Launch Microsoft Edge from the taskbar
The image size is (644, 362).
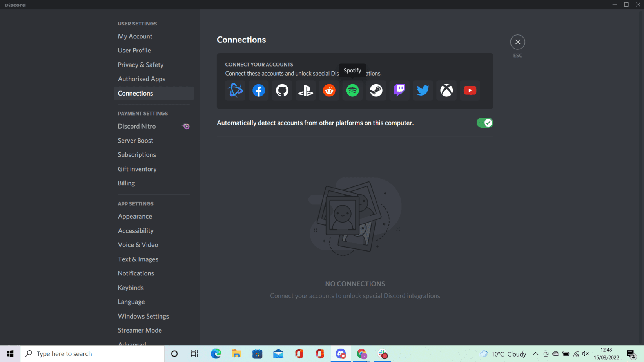(x=216, y=354)
